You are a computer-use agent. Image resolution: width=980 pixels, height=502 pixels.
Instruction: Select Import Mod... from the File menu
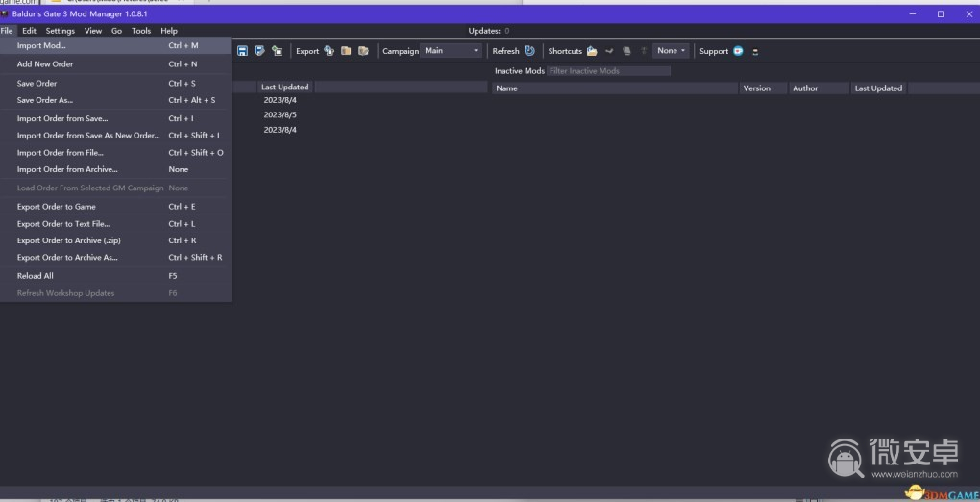tap(41, 45)
